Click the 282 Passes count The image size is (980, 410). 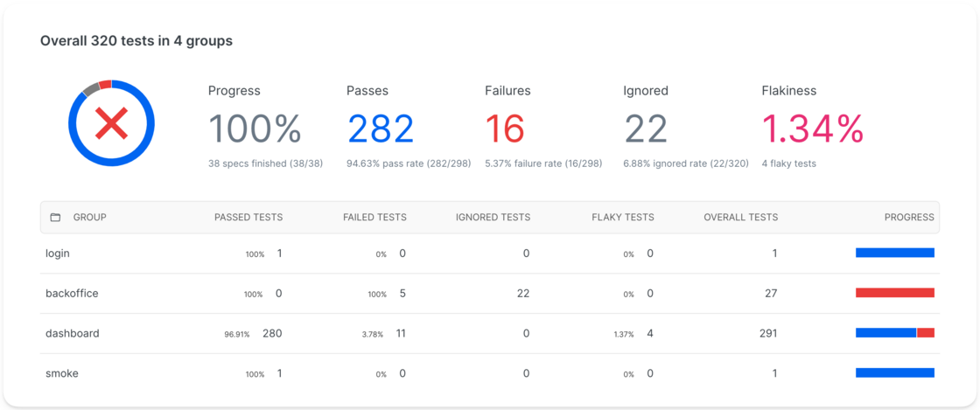click(381, 129)
